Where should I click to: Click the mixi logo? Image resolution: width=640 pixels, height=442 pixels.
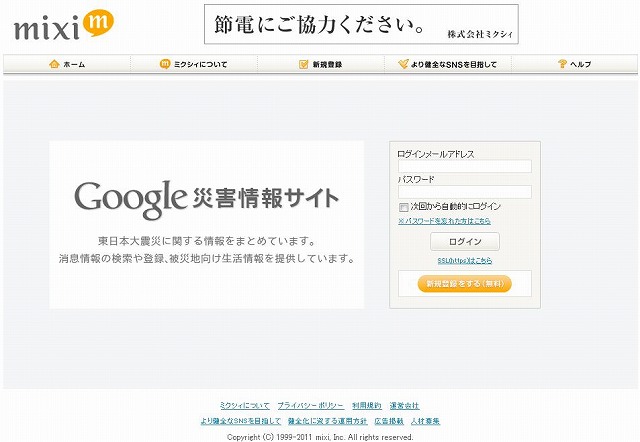pos(64,25)
